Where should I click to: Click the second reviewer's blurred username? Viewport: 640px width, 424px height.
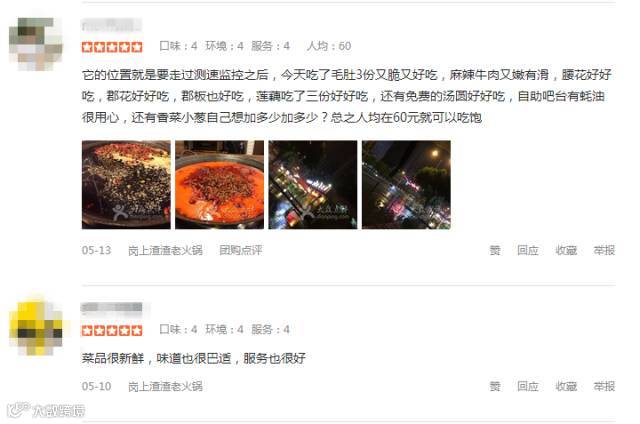[x=111, y=308]
